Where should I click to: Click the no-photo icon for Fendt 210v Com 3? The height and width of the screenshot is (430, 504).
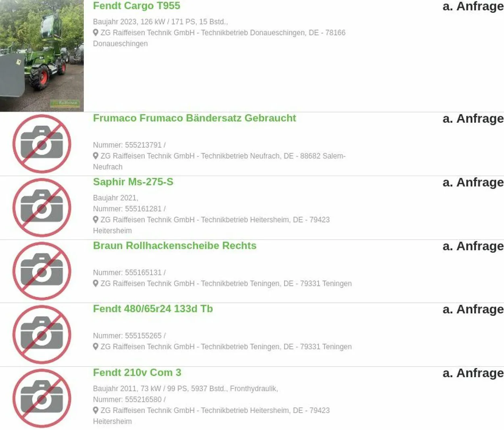[x=42, y=399]
